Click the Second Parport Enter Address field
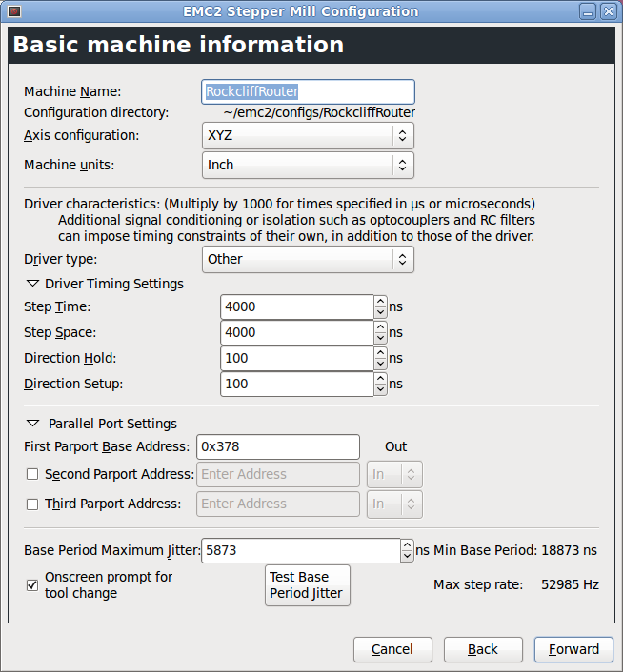 pyautogui.click(x=278, y=474)
